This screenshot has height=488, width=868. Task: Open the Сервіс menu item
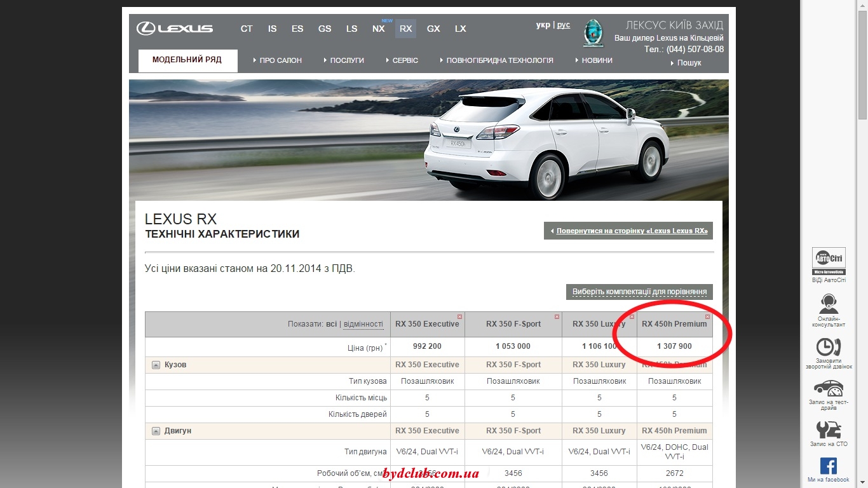point(405,60)
